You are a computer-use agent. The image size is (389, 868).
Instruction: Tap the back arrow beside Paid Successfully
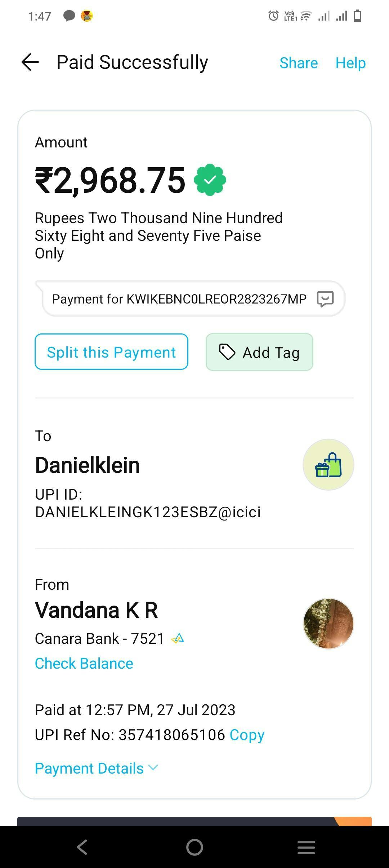coord(30,62)
